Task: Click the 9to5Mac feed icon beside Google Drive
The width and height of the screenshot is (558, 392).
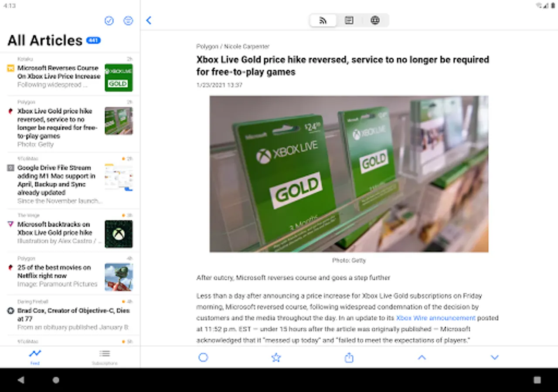Action: 10,168
